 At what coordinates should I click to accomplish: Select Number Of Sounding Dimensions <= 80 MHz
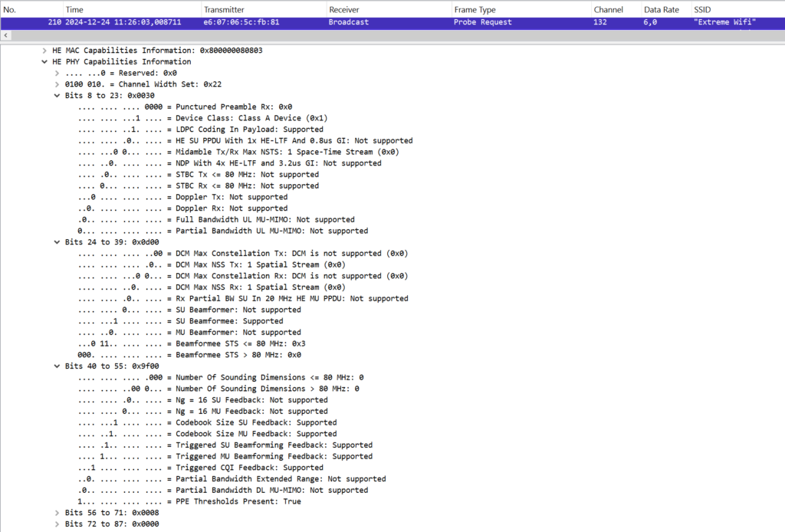tap(221, 377)
